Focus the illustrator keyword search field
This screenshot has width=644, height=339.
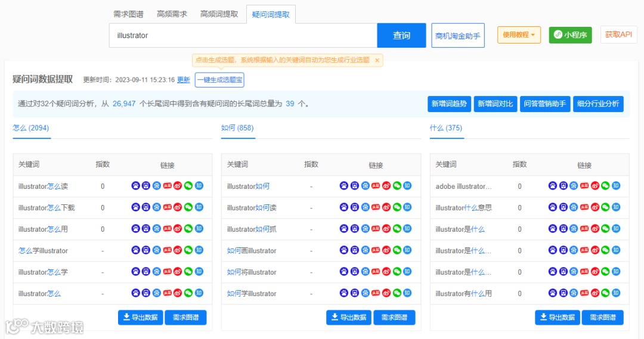click(x=243, y=35)
